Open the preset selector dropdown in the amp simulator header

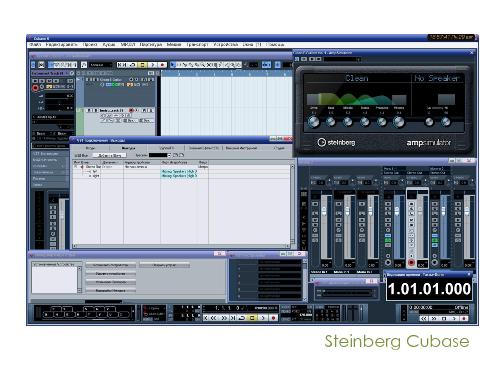click(x=342, y=59)
